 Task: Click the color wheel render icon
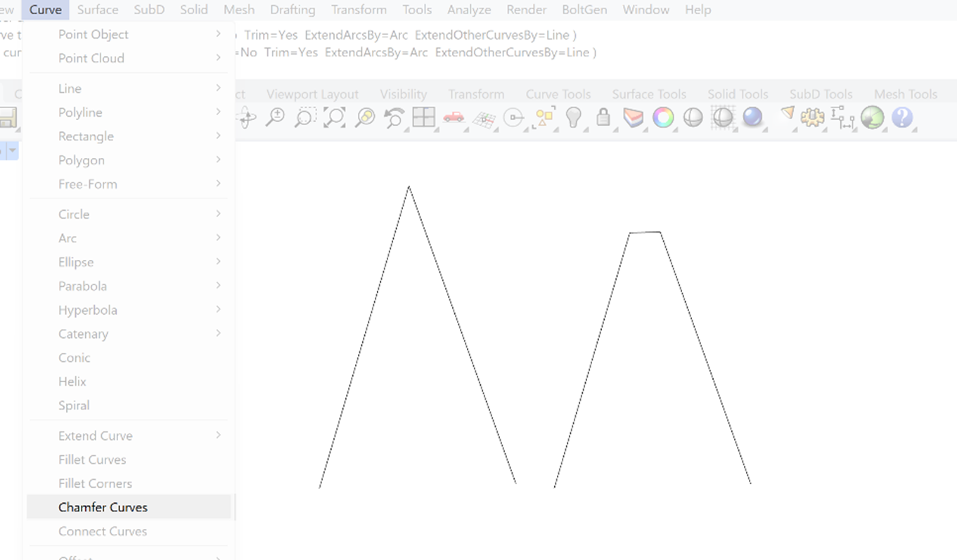point(663,118)
